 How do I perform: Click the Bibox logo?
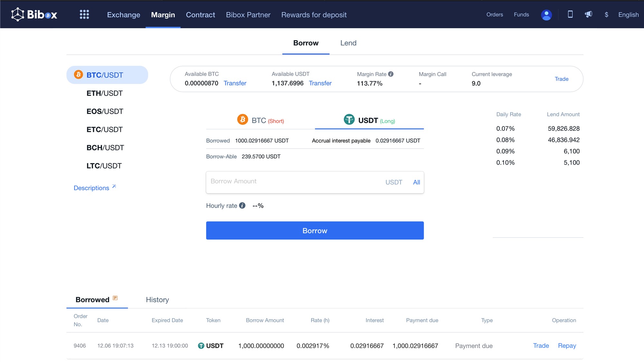tap(34, 14)
